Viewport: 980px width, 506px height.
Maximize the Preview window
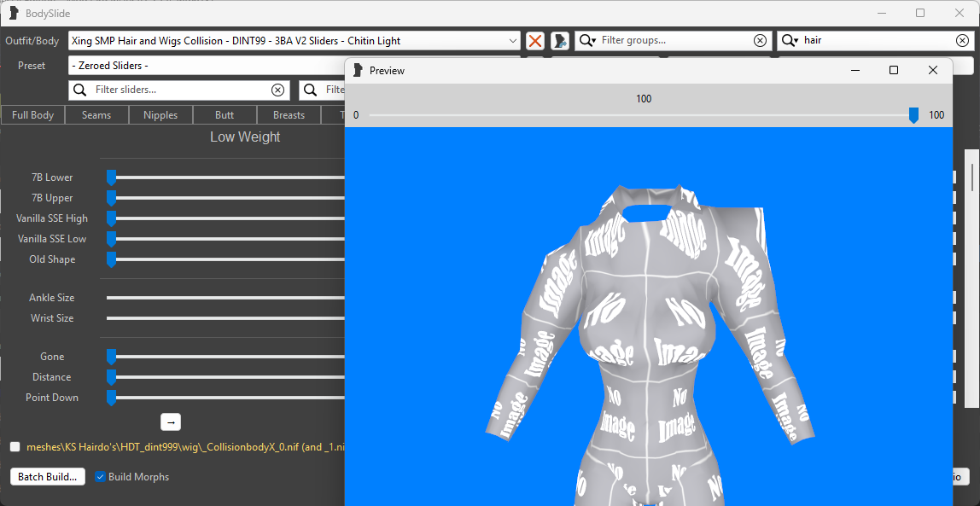(x=894, y=71)
